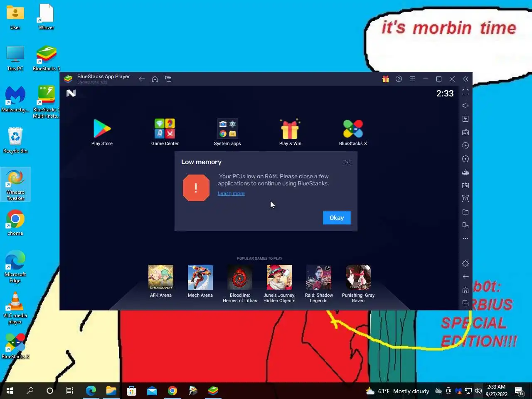Select BlueStacks X desktop shortcut
Screen dimensions: 532x399
click(15, 346)
